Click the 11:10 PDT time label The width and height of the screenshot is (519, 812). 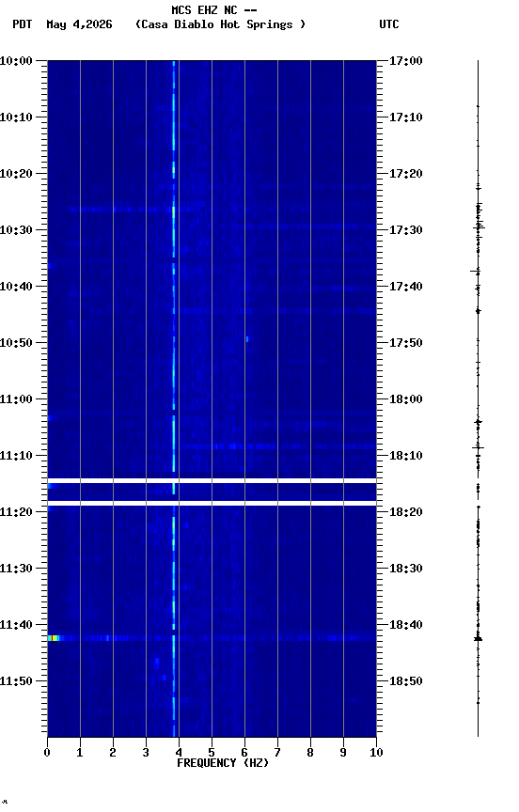pos(16,456)
